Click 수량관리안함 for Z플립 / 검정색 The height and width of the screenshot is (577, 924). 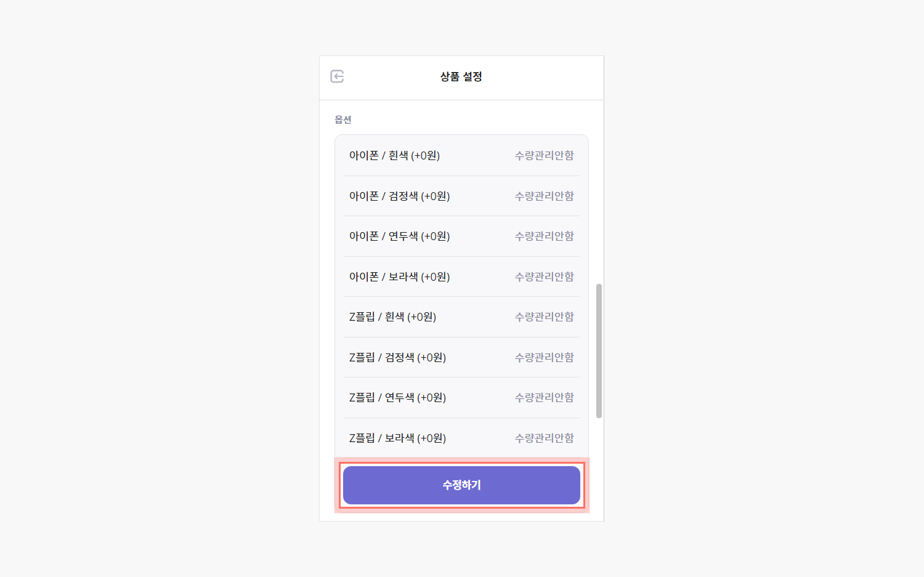point(545,357)
